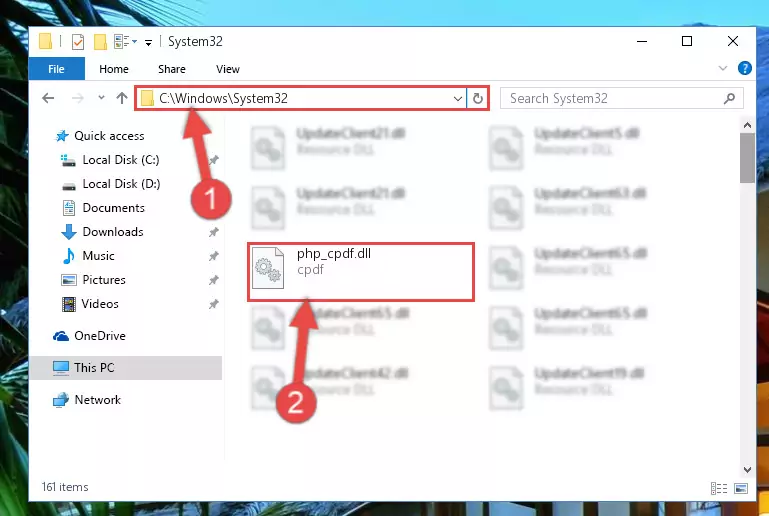Screen dimensions: 769x516
Task: Open the File tab
Action: coord(56,69)
